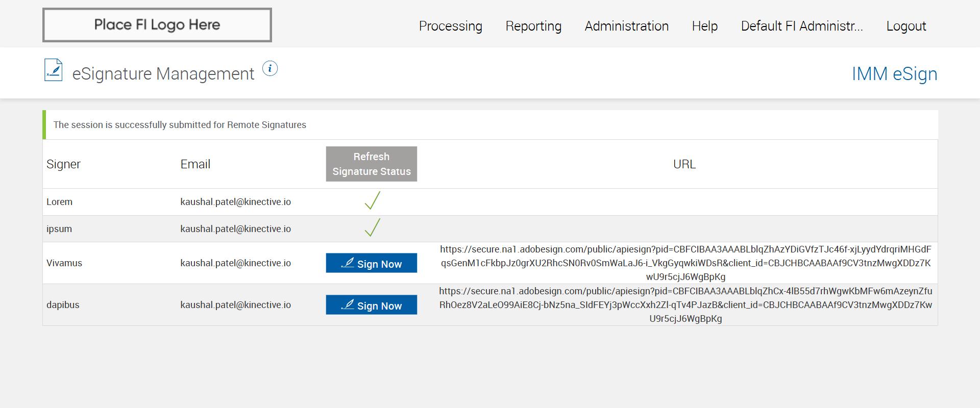Click the green checkmark for Lorem
The height and width of the screenshot is (408, 980).
pos(373,200)
